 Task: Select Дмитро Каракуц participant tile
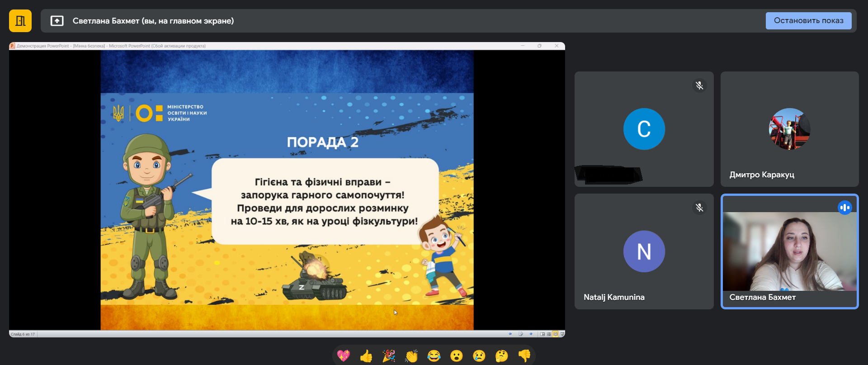[x=789, y=129]
